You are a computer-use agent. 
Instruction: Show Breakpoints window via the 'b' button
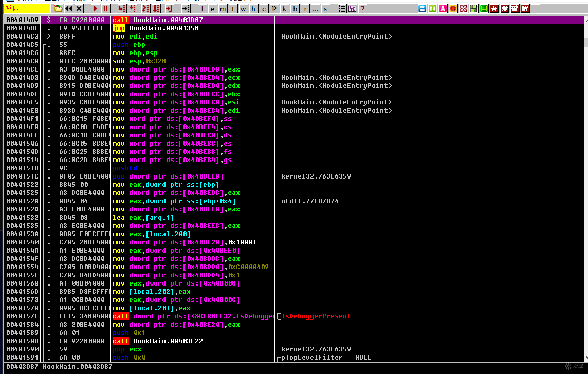(295, 9)
